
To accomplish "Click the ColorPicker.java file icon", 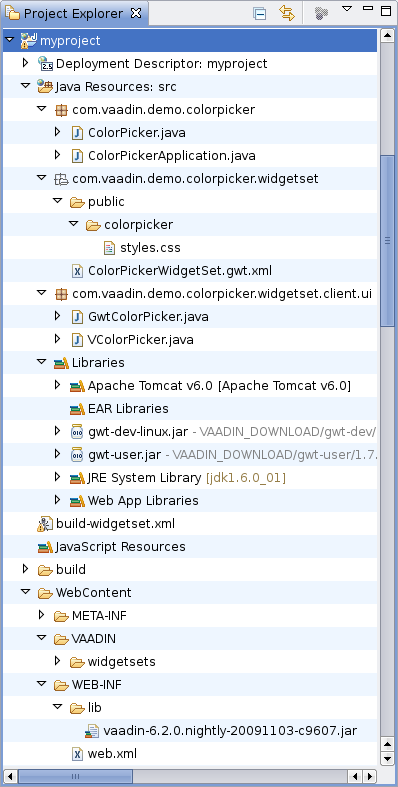I will [77, 133].
